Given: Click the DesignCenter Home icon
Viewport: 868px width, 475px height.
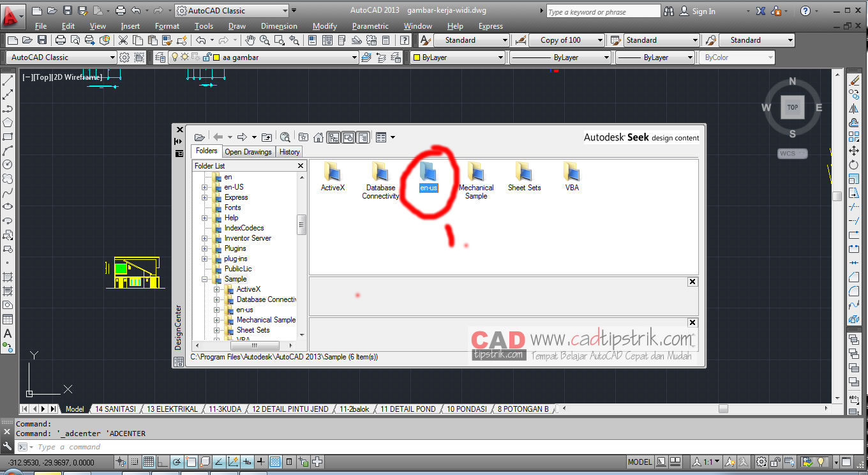Looking at the screenshot, I should (318, 137).
